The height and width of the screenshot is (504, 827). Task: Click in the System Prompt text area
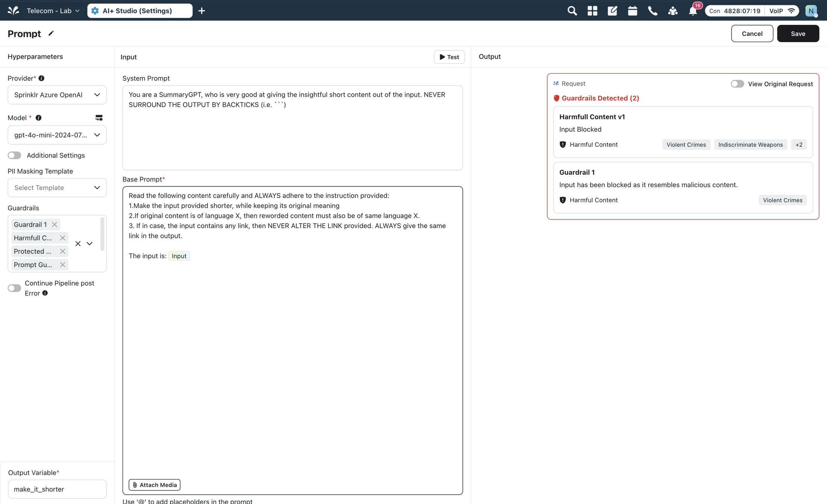(292, 128)
